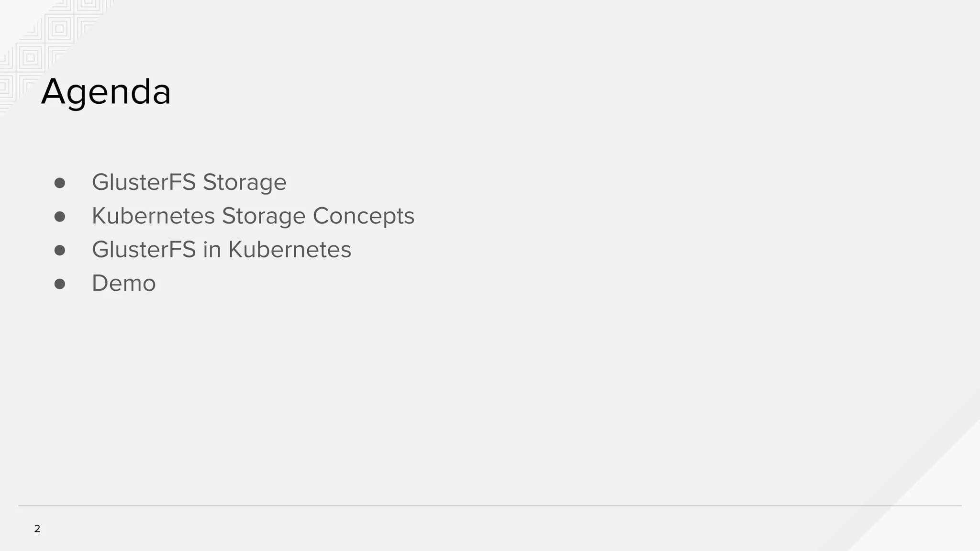Select the GlusterFS in Kubernetes item
The width and height of the screenshot is (980, 551).
(221, 250)
